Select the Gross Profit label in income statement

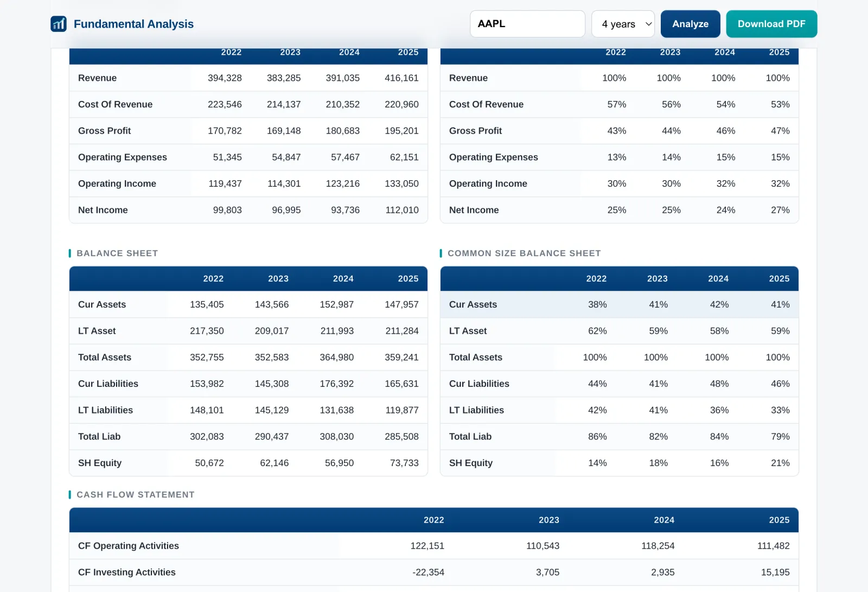pyautogui.click(x=104, y=131)
